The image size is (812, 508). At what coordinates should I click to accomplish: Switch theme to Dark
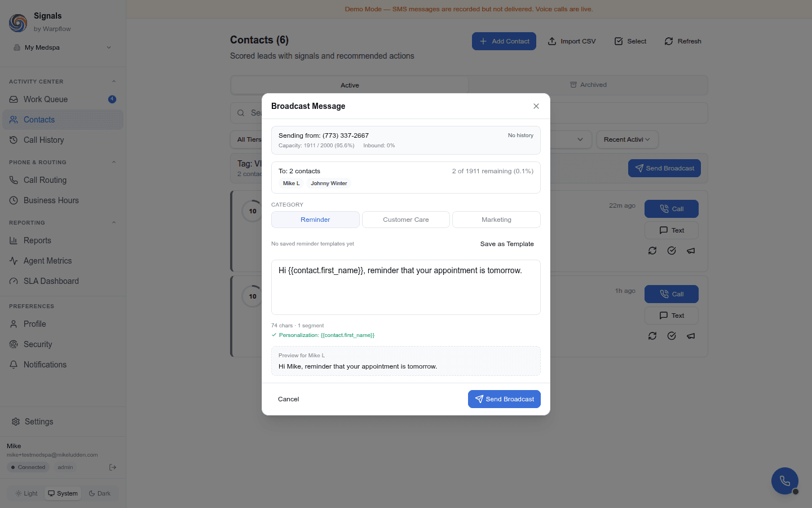(x=100, y=493)
